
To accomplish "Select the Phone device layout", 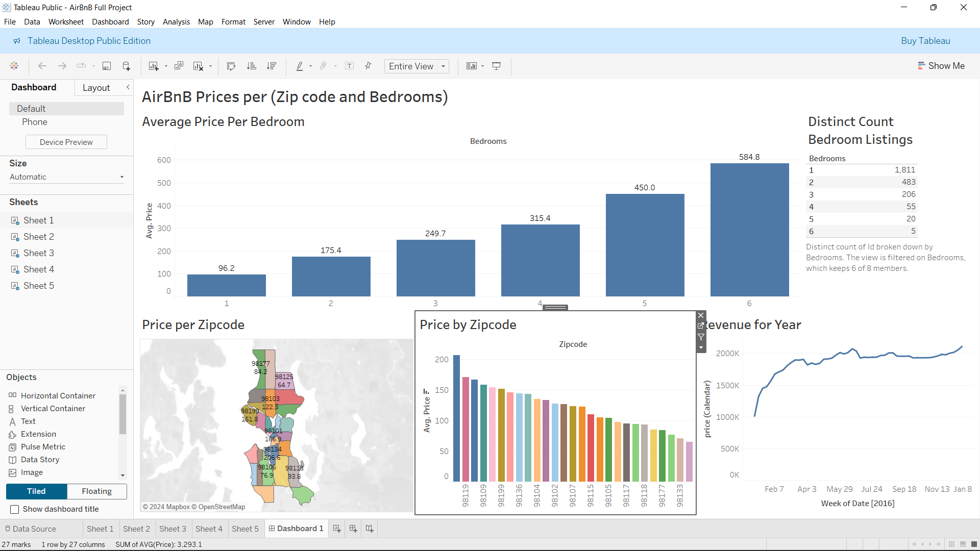I will click(35, 122).
